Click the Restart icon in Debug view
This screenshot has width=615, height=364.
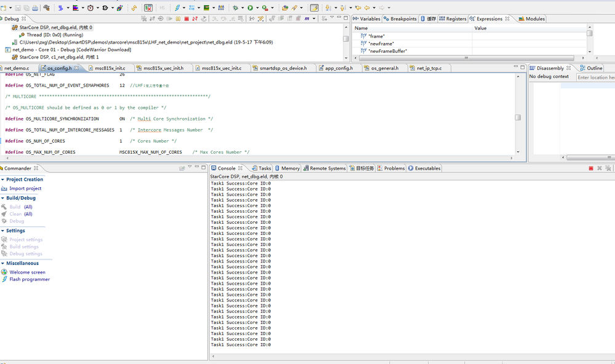point(204,18)
